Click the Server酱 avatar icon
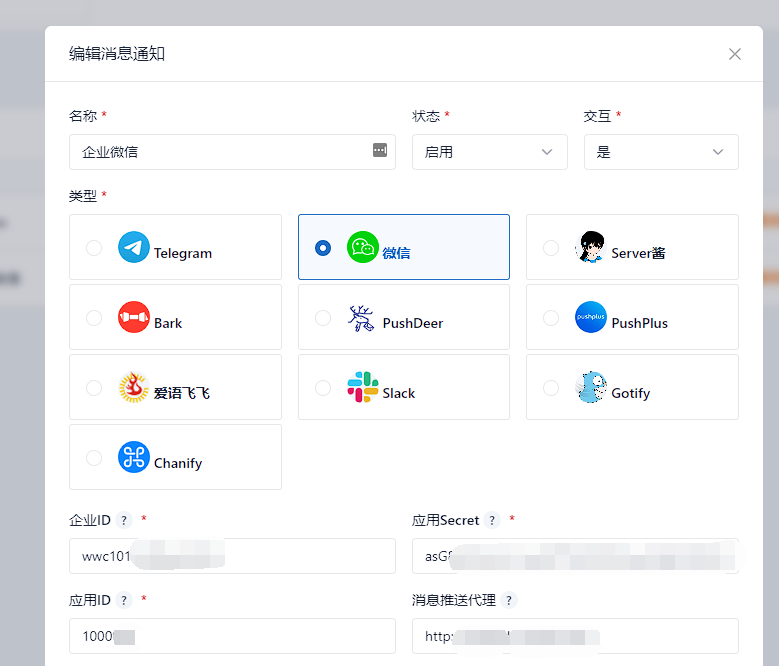The image size is (779, 666). coord(591,247)
